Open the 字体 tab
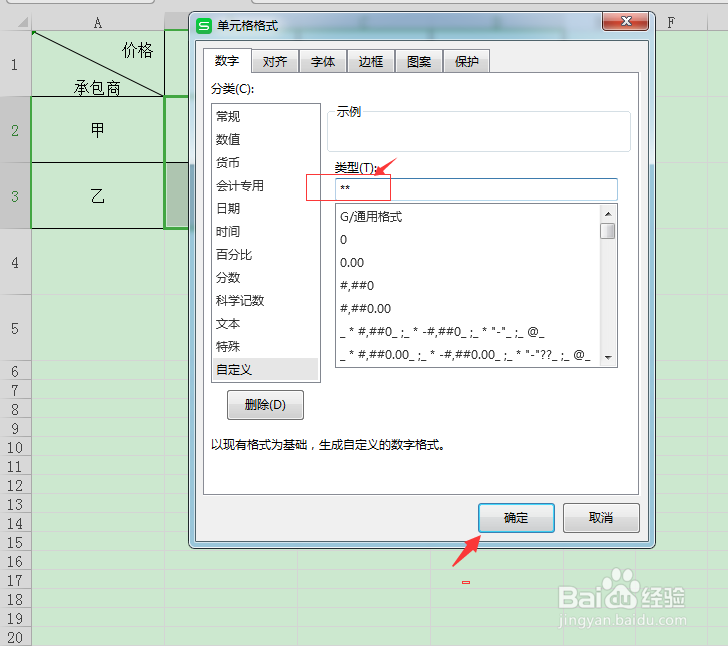 point(323,61)
